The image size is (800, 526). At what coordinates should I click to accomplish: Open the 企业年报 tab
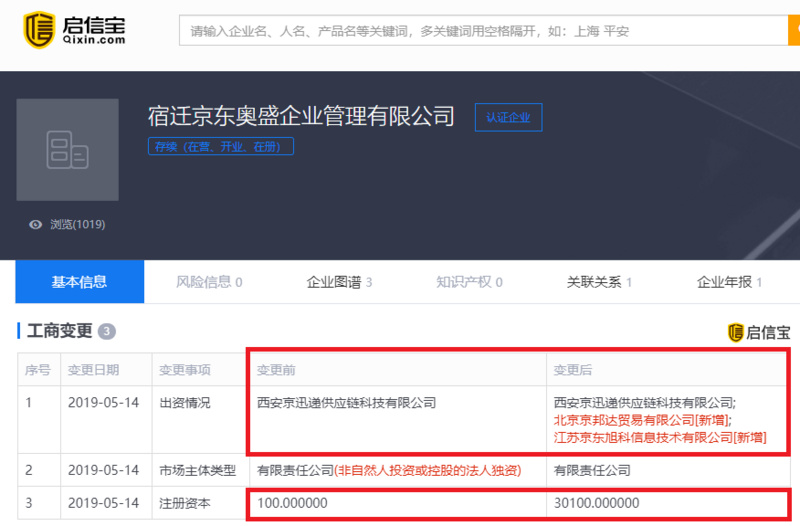coord(729,282)
